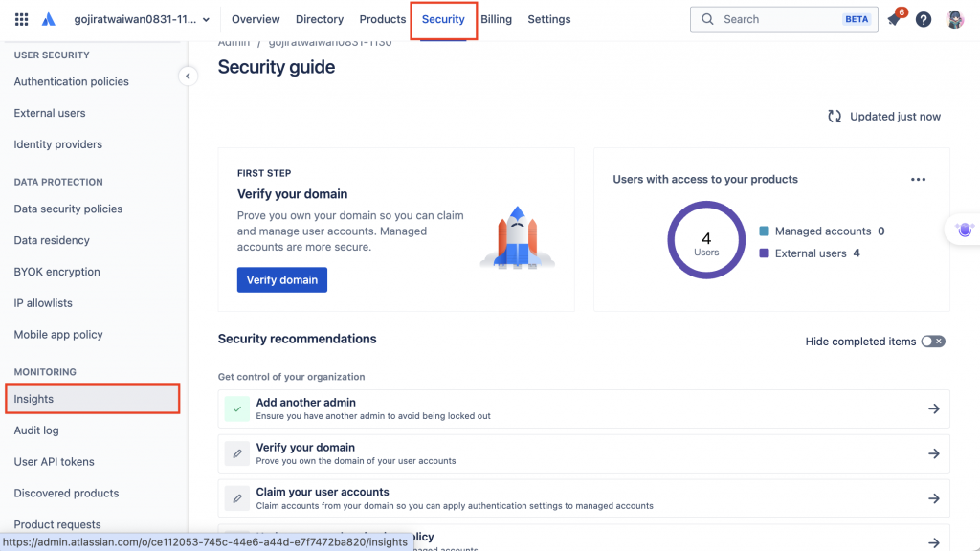The width and height of the screenshot is (980, 551).
Task: Open the notifications bell icon
Action: click(894, 19)
